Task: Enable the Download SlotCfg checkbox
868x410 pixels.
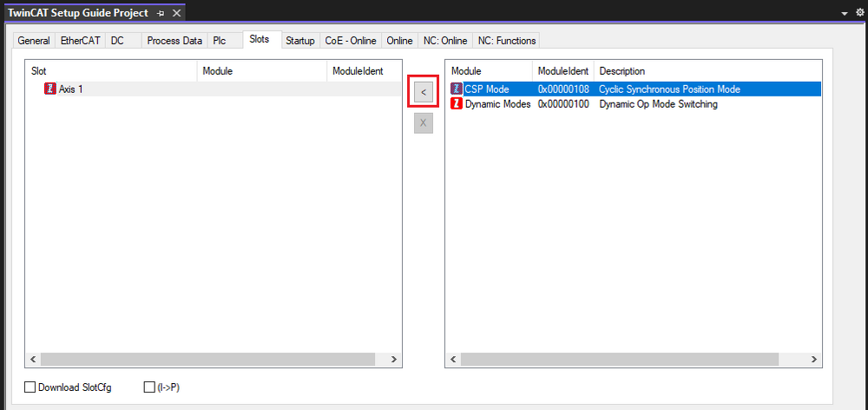Action: coord(30,387)
